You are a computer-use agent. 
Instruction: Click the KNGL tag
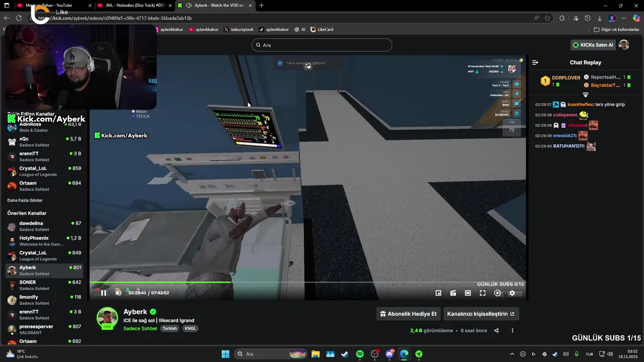190,328
